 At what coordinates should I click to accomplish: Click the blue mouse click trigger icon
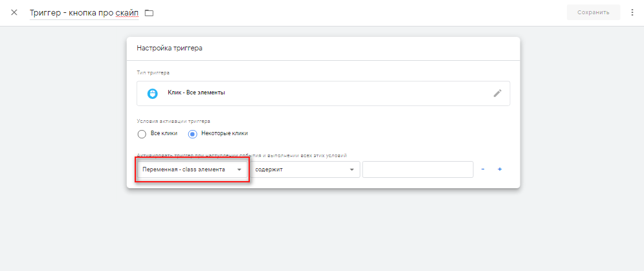(152, 93)
